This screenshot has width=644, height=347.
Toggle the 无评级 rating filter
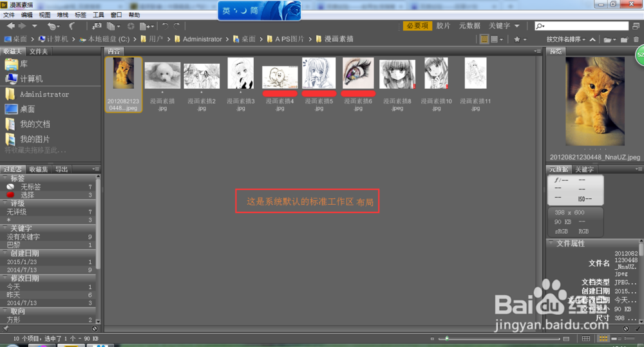click(x=49, y=212)
